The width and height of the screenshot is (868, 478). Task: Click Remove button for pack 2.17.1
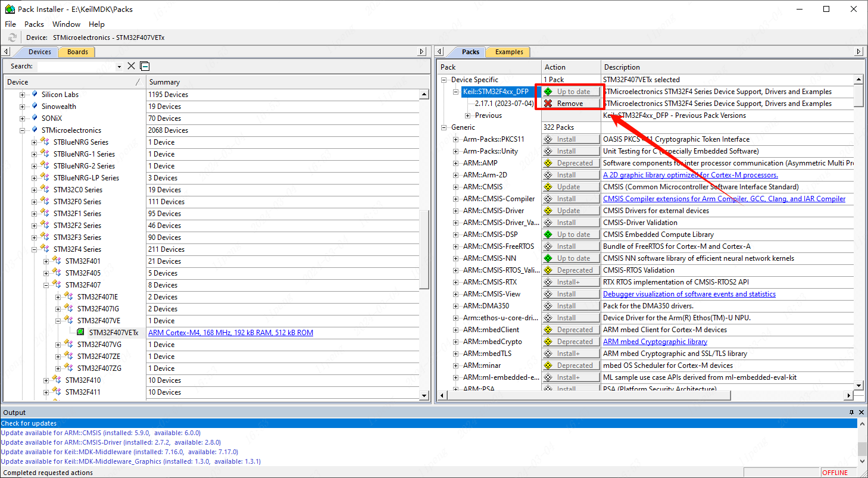pyautogui.click(x=570, y=104)
